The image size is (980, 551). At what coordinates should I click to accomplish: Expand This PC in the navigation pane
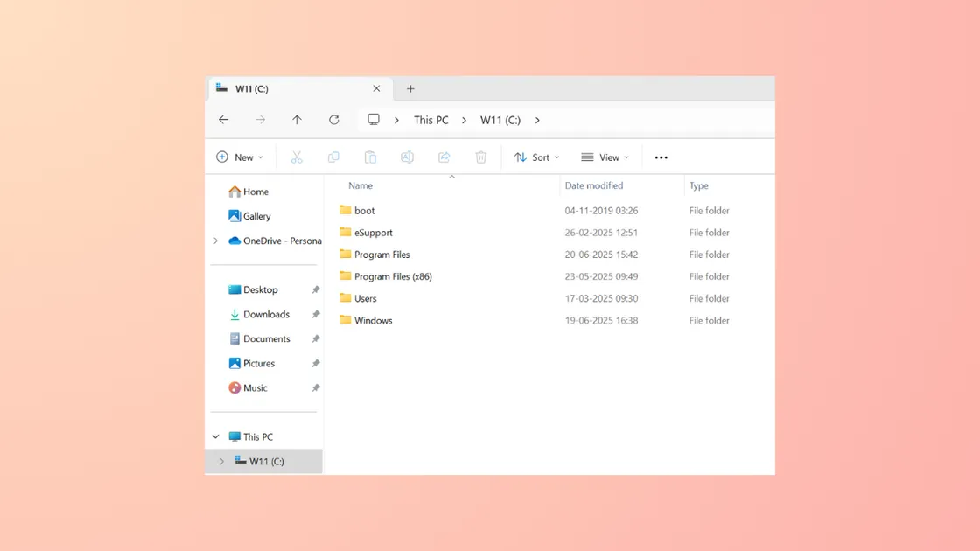pos(215,436)
